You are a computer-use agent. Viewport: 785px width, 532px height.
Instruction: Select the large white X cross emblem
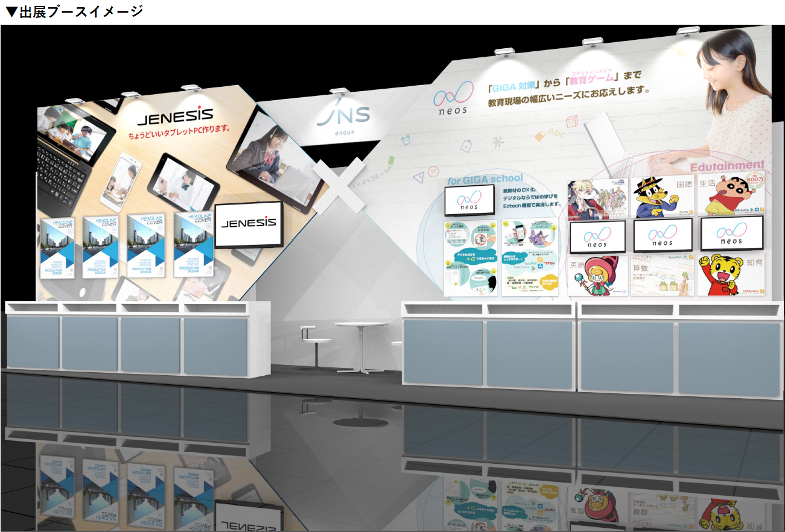339,186
